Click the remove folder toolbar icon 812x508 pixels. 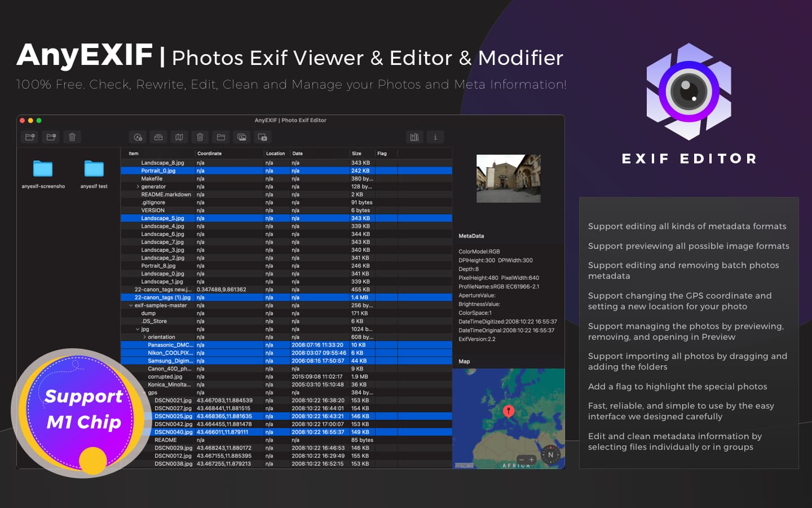51,137
